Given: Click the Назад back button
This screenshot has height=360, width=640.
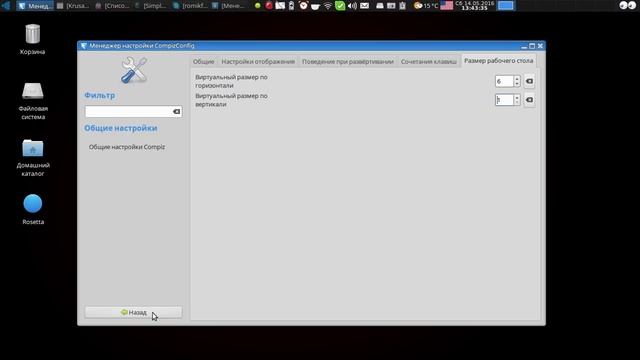Looking at the screenshot, I should click(x=133, y=312).
